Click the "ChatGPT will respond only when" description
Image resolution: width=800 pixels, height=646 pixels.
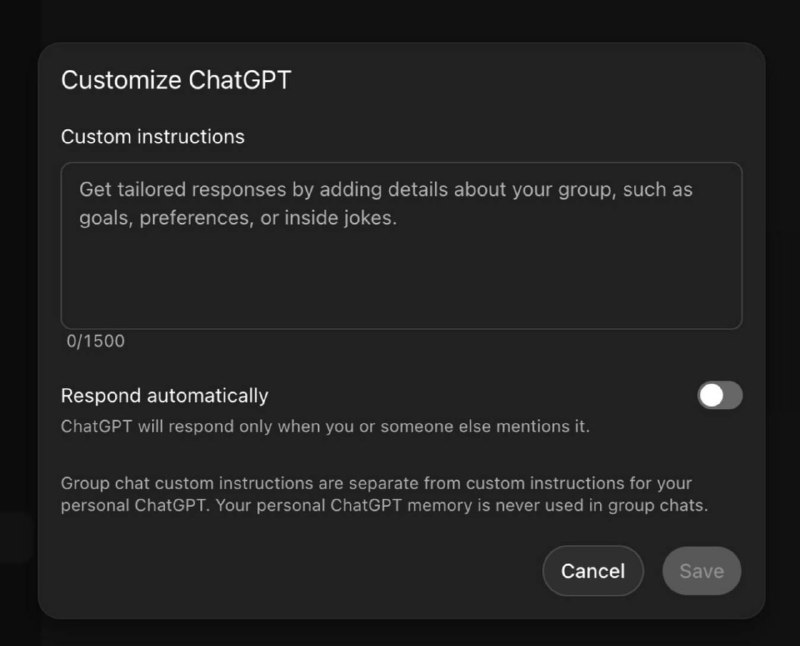tap(325, 427)
